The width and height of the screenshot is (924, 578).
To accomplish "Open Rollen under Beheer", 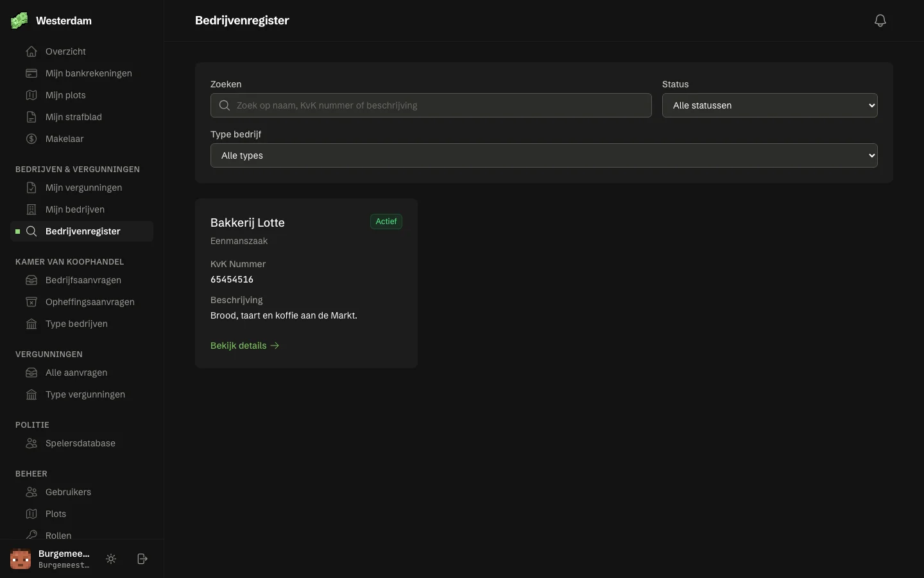I will pos(82,534).
